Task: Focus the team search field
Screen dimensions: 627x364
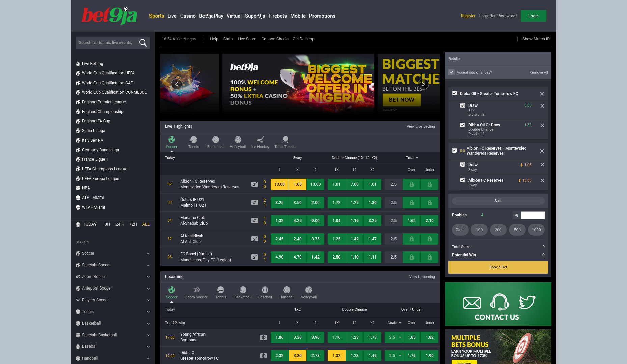Action: point(107,43)
